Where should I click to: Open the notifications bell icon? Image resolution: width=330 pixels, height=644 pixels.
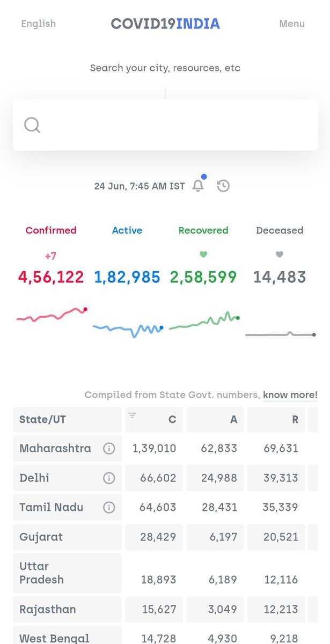198,186
